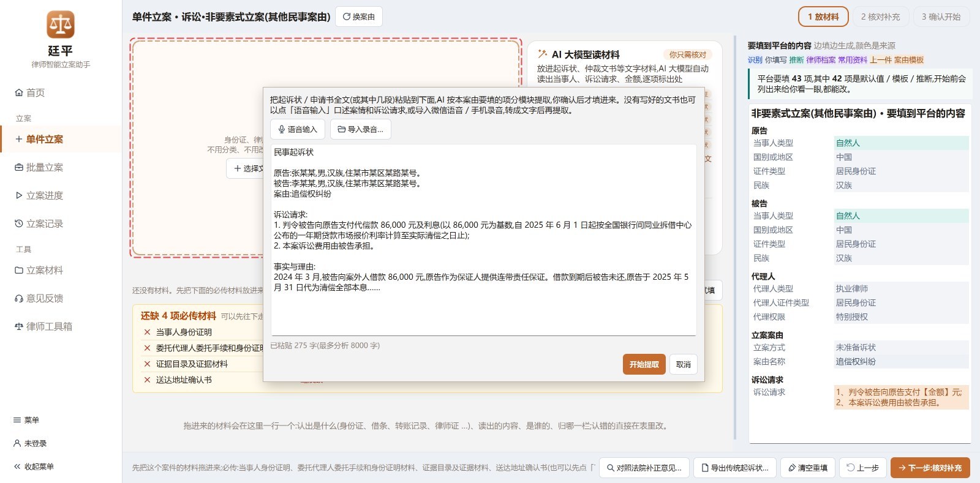
Task: Switch to step 3 确认开始
Action: click(x=941, y=17)
